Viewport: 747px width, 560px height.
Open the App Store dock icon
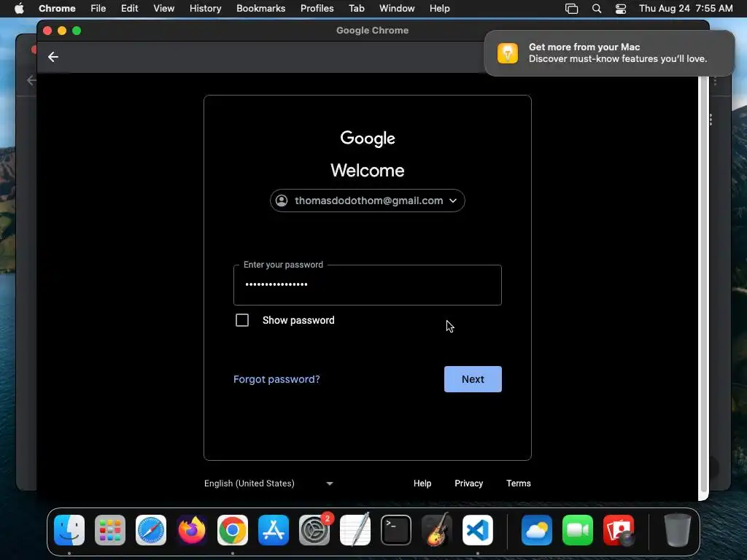tap(274, 530)
